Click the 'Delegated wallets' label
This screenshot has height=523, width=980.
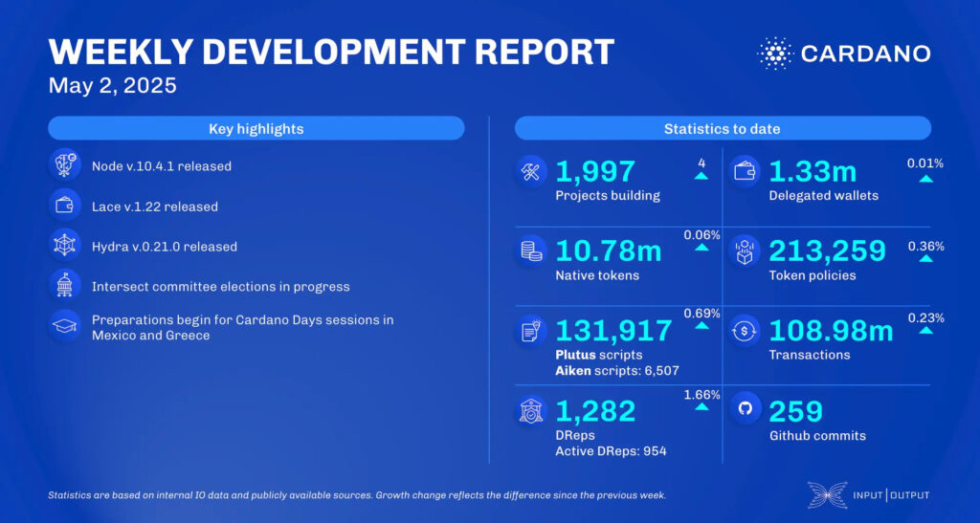pyautogui.click(x=824, y=195)
